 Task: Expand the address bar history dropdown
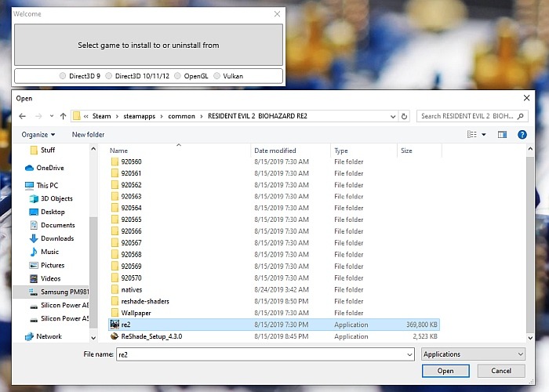[393, 116]
